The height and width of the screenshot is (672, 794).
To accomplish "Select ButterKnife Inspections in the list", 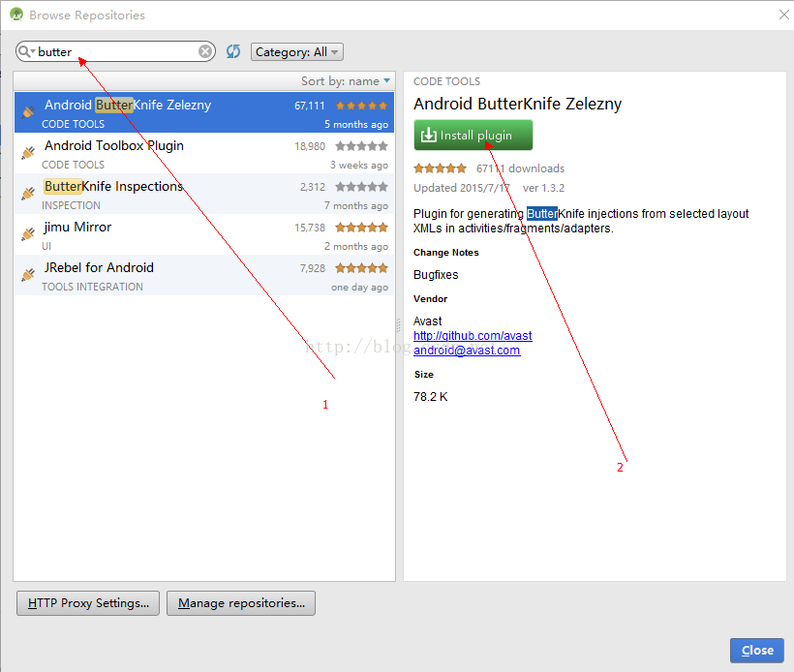I will click(x=204, y=194).
